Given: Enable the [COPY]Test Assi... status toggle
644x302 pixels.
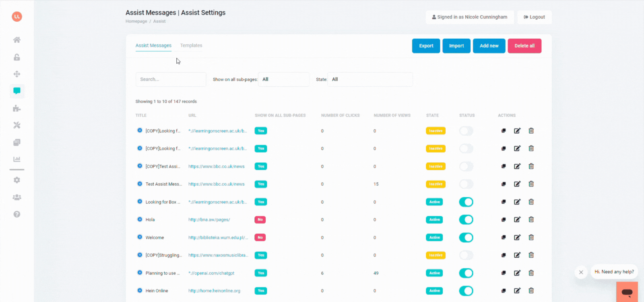Looking at the screenshot, I should (466, 166).
